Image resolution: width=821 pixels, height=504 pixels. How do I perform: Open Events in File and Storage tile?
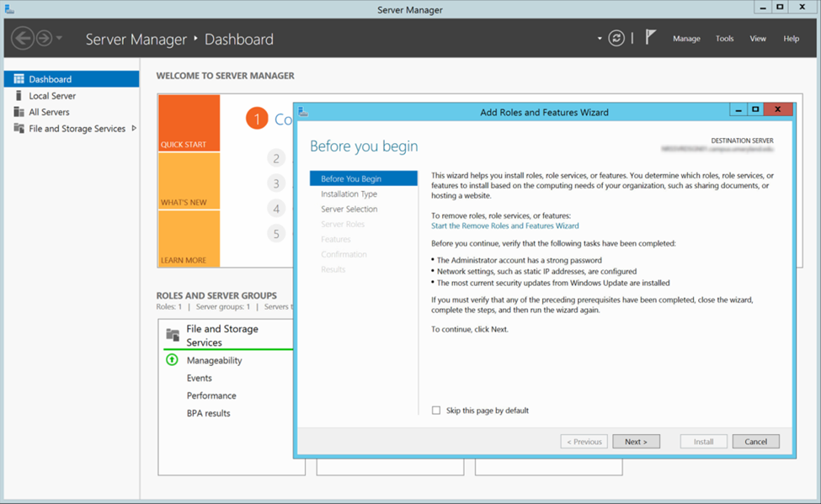(x=200, y=378)
